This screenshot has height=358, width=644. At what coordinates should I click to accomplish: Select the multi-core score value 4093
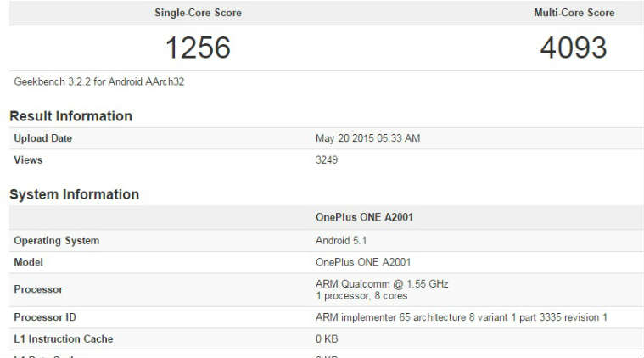coord(574,48)
